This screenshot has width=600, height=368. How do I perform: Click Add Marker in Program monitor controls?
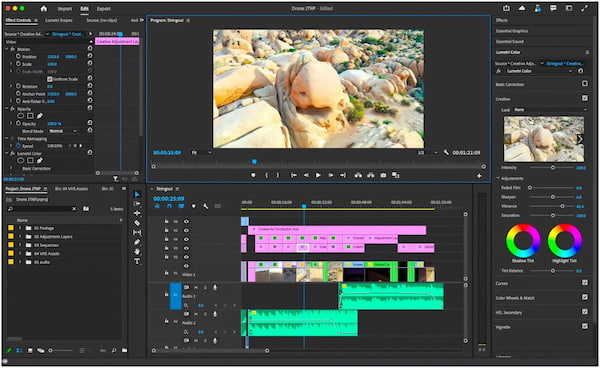pyautogui.click(x=253, y=175)
